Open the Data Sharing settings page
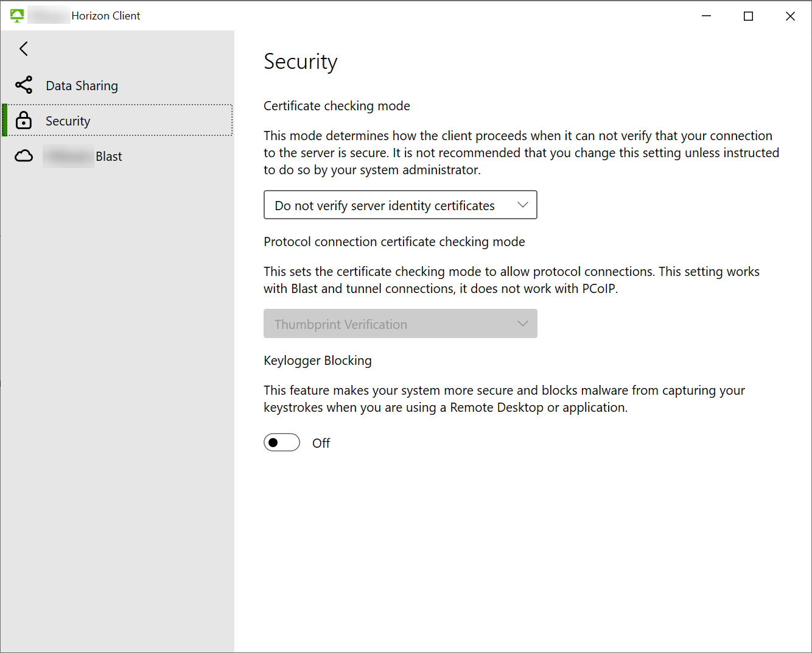Screen dimensions: 812x653 (x=117, y=85)
